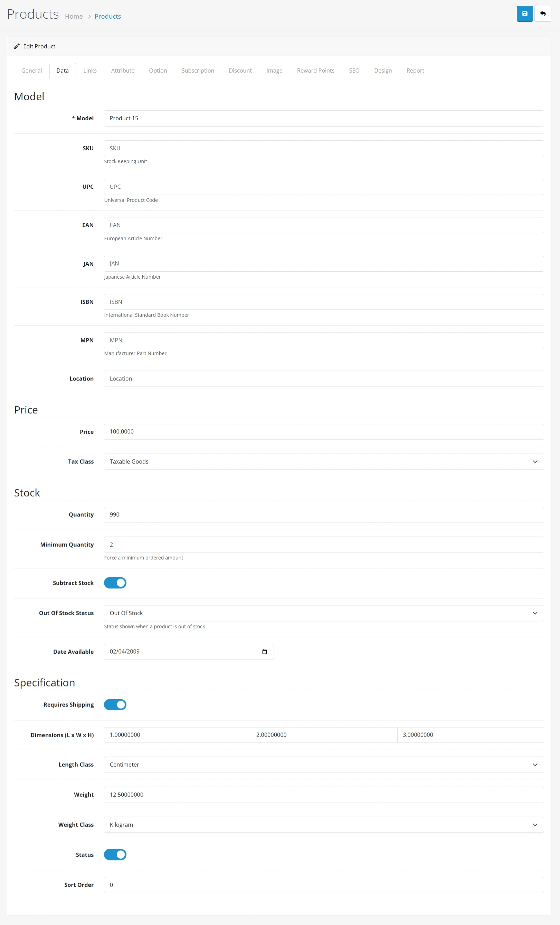This screenshot has width=560, height=925.
Task: Click into the SKU input field
Action: [x=323, y=148]
